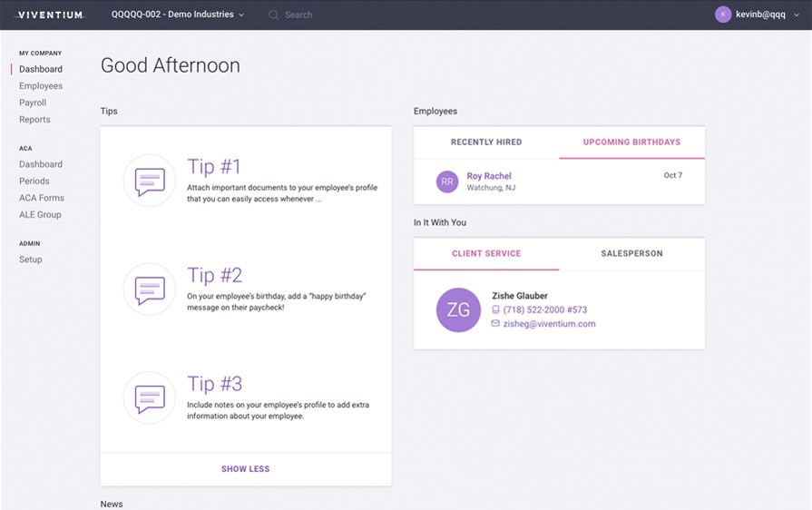Click the Watchung, NJ location text

pyautogui.click(x=491, y=188)
